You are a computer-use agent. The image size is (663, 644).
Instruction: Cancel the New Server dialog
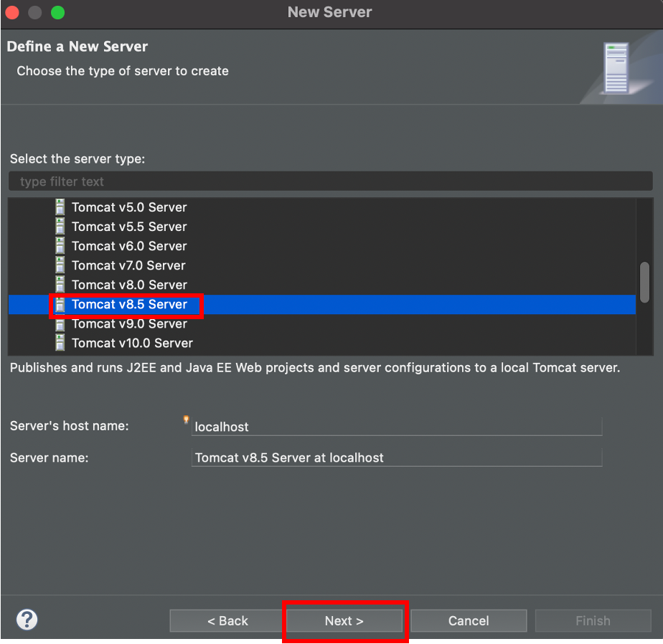[469, 621]
